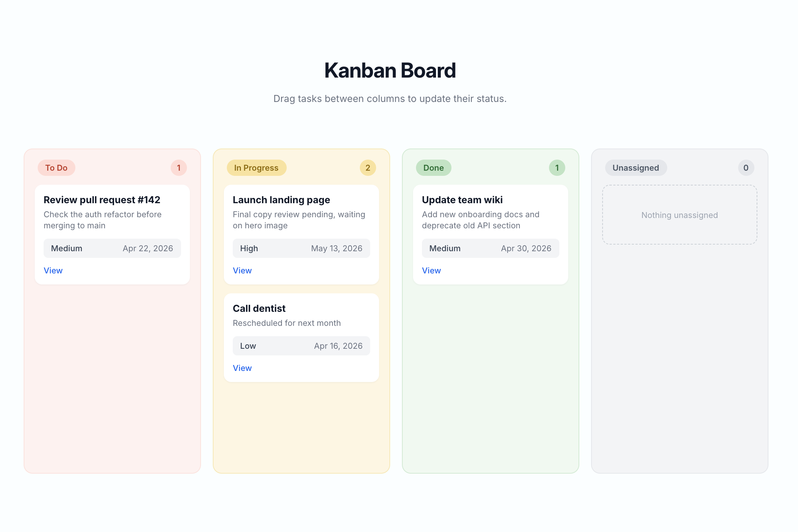Click the In Progress column label
The image size is (798, 532).
256,168
